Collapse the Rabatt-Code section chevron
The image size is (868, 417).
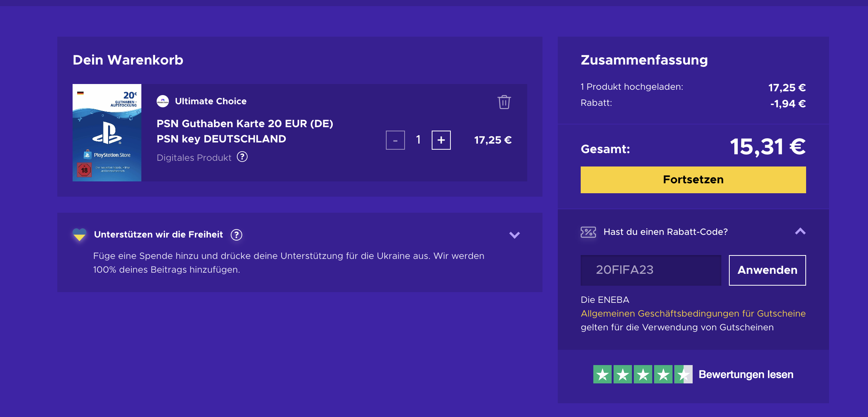800,231
